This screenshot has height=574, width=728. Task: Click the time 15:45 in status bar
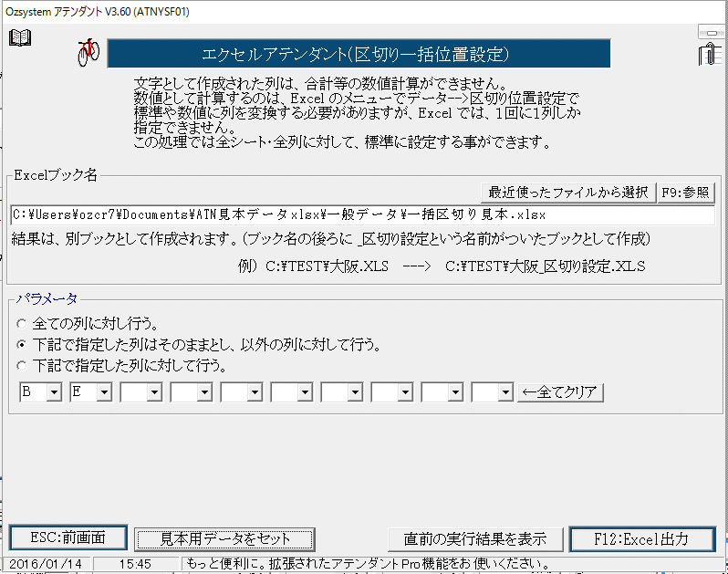point(135,564)
